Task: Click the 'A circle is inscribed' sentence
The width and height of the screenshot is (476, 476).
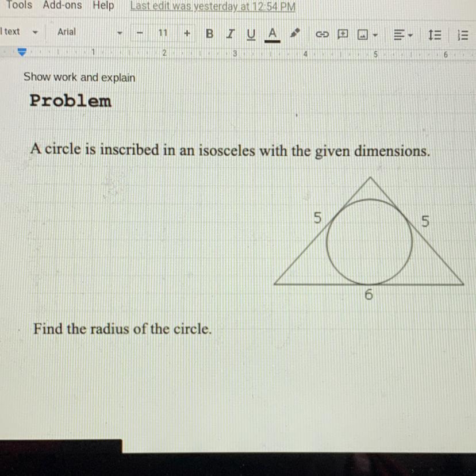Action: [x=230, y=150]
